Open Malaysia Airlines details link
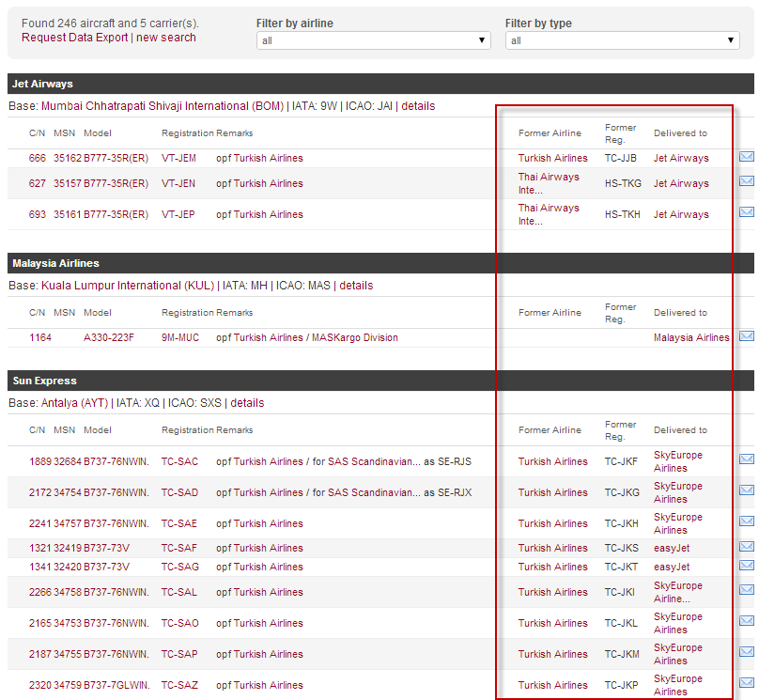This screenshot has height=700, width=759. pos(356,286)
